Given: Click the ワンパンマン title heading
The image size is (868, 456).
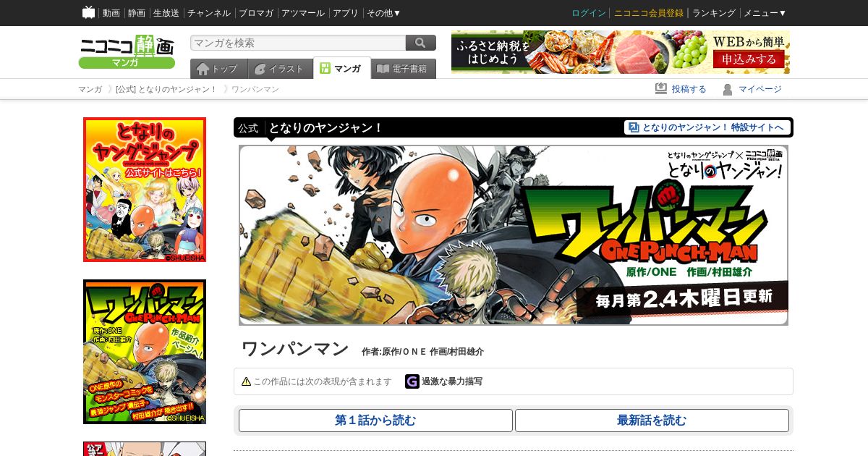Looking at the screenshot, I should pyautogui.click(x=295, y=349).
